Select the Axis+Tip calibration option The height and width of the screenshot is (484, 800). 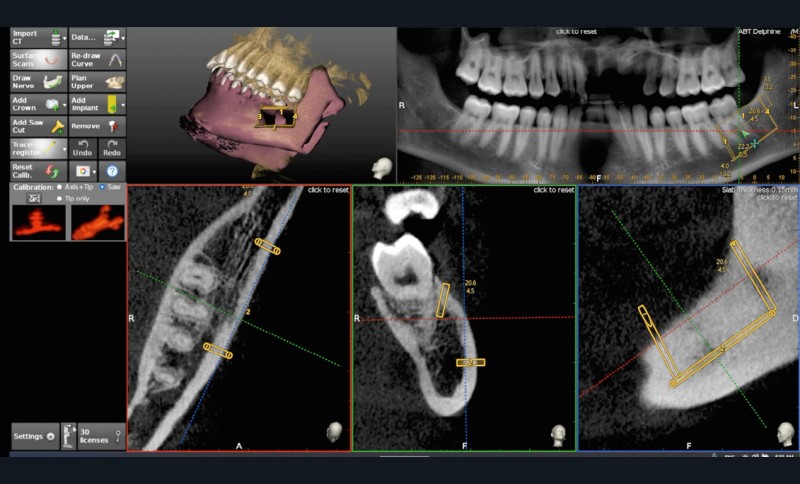(60, 187)
